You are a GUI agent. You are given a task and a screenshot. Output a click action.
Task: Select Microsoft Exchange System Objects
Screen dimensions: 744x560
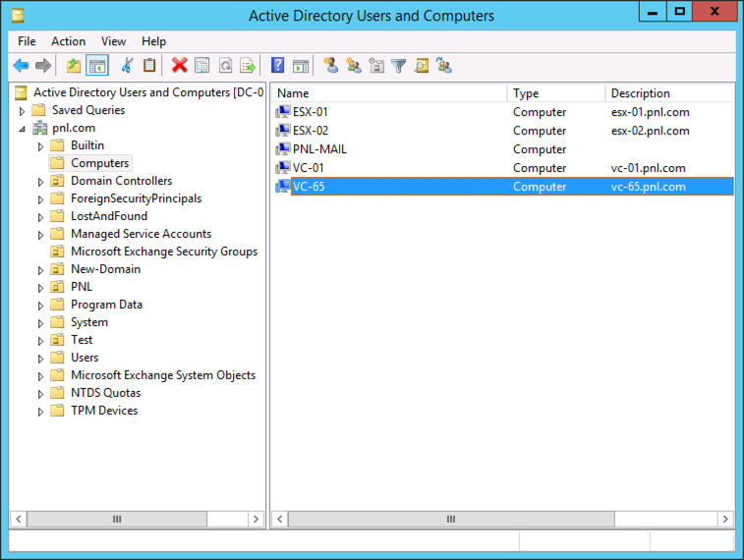tap(163, 375)
